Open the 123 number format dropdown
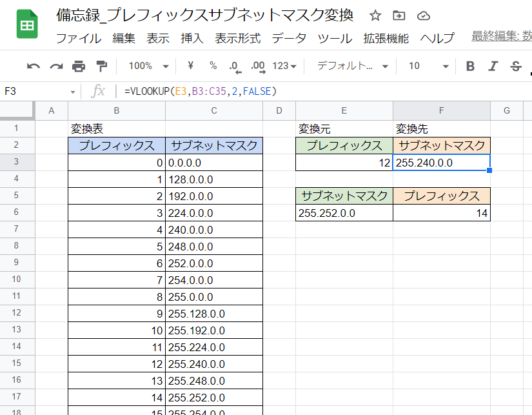532x415 pixels. click(x=284, y=66)
